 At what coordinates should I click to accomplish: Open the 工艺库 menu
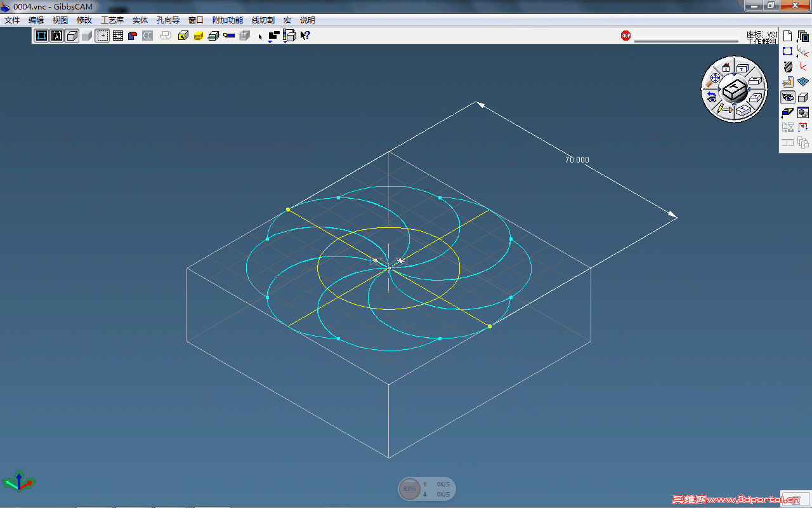(x=112, y=20)
